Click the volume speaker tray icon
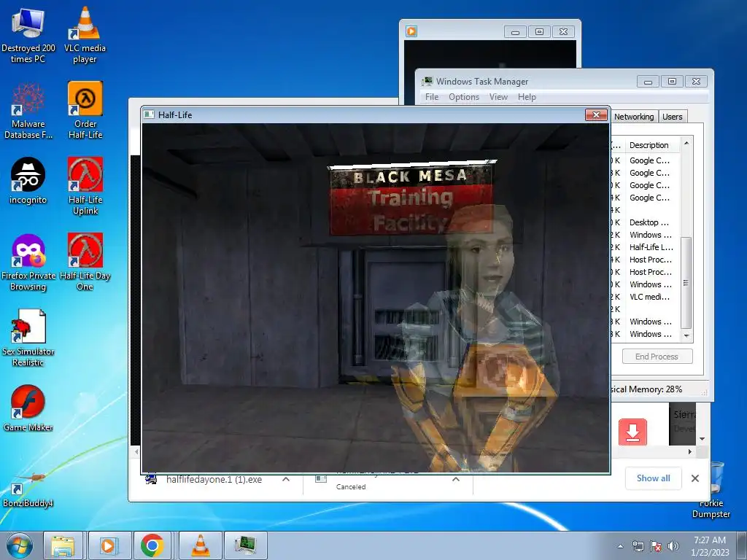 click(673, 546)
